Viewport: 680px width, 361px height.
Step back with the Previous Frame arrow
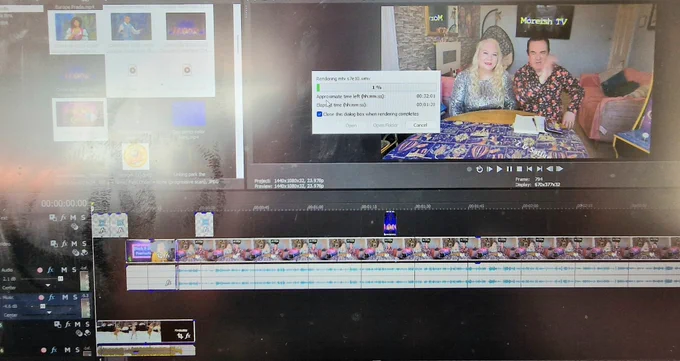point(549,169)
